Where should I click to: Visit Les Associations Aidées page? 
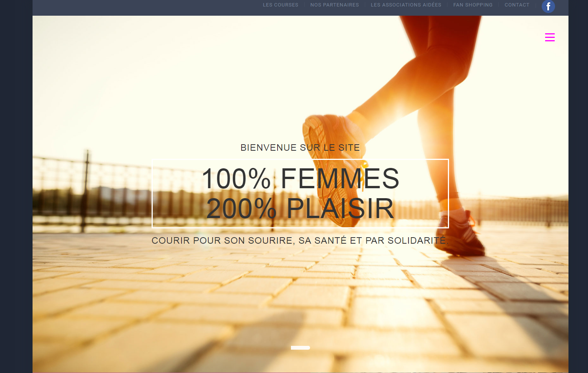(406, 5)
